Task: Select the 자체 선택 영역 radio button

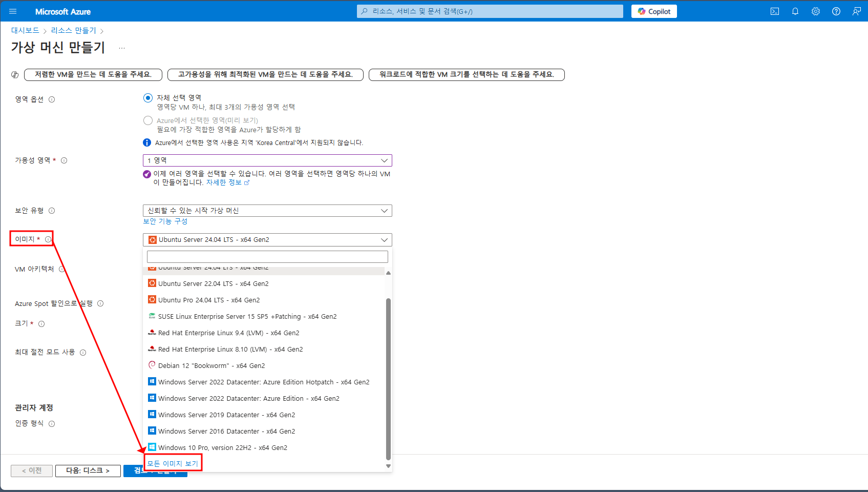Action: tap(148, 97)
